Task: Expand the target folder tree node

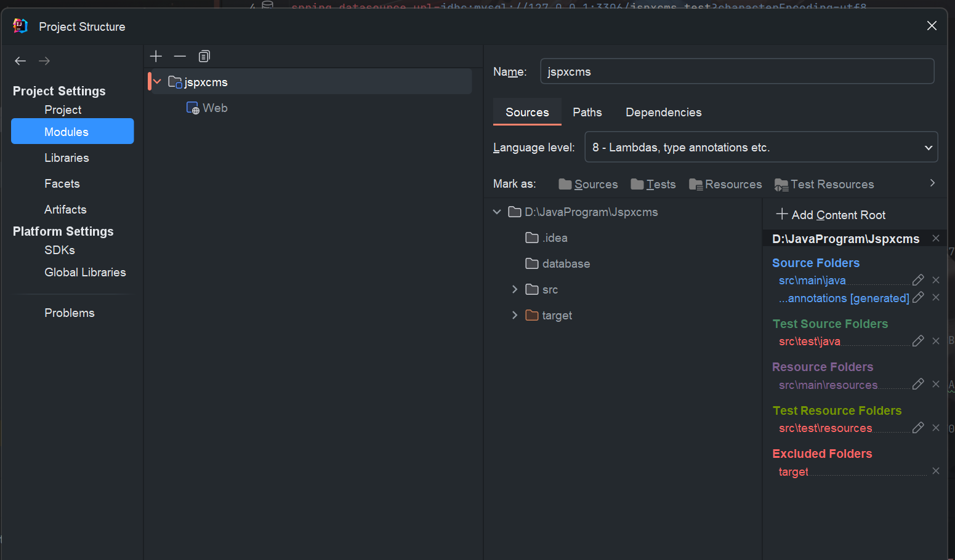Action: tap(515, 315)
